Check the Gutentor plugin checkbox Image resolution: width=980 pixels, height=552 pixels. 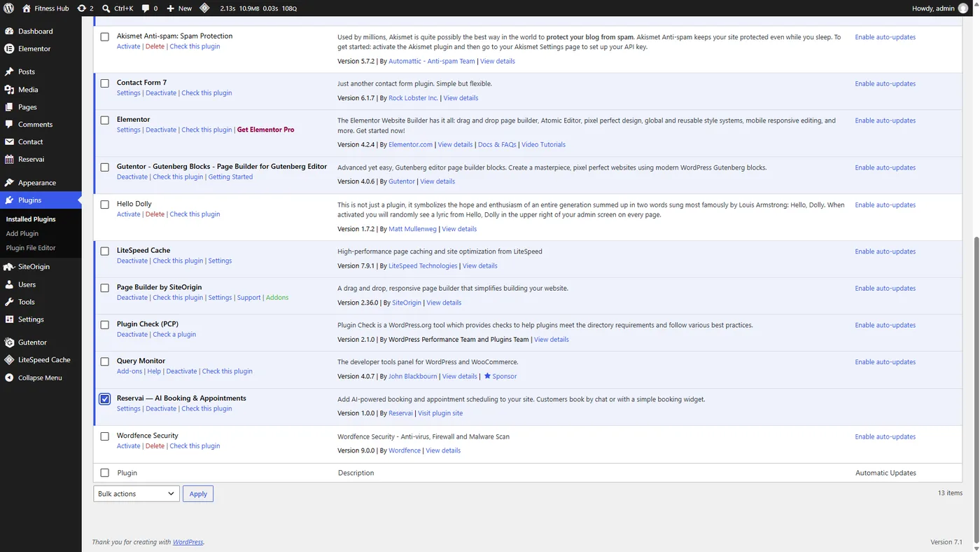click(x=105, y=167)
